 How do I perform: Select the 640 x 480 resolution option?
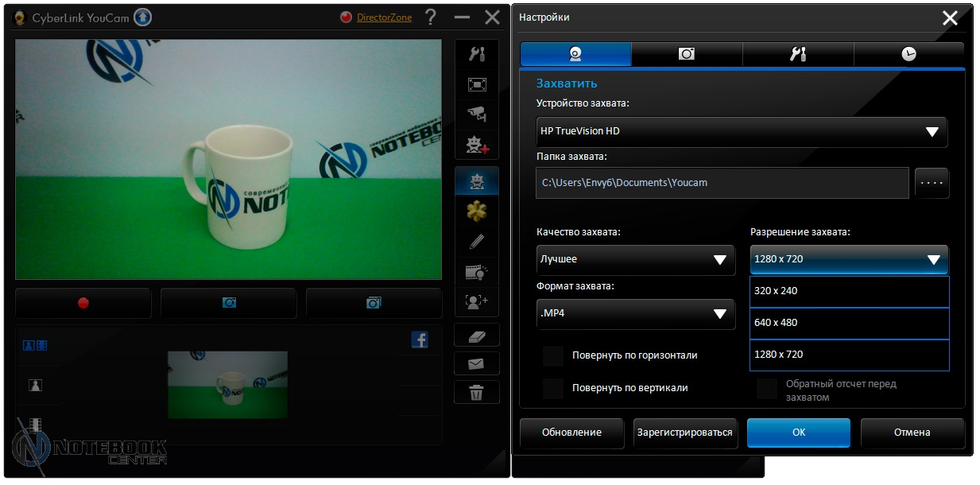coord(849,323)
